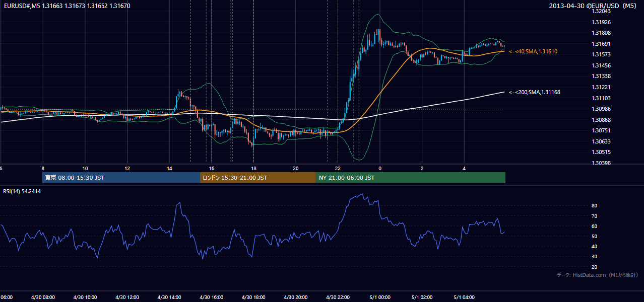644x302 pixels.
Task: Click price level 1.31221 on the axis
Action: 601,87
